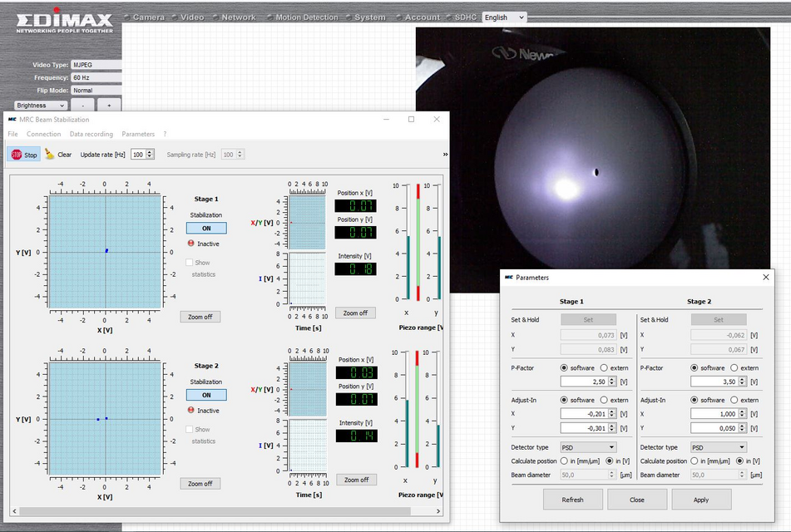Open the Connection menu
Viewport: 791px width, 532px height.
pyautogui.click(x=43, y=134)
